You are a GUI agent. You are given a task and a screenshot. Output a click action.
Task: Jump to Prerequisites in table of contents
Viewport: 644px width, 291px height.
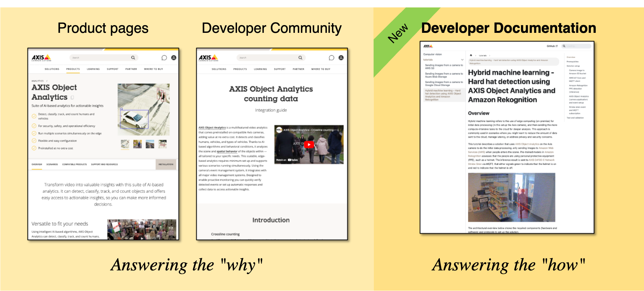(x=573, y=61)
